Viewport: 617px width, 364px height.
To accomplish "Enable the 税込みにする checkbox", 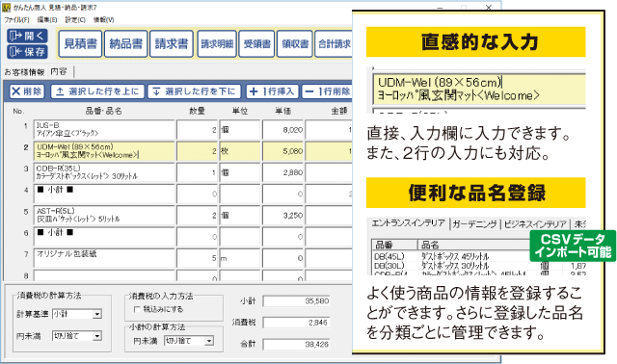I will pyautogui.click(x=137, y=309).
